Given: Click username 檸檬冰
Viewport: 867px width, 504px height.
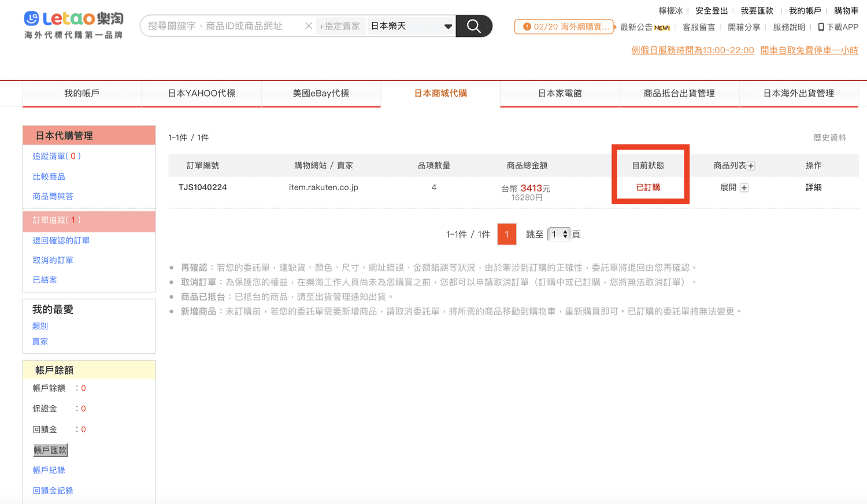Looking at the screenshot, I should 670,10.
